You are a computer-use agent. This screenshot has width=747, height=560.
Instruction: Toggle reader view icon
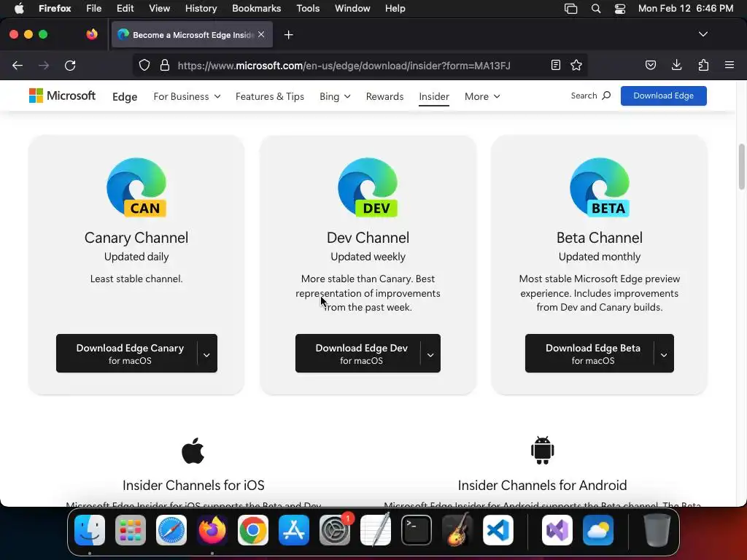(x=555, y=65)
